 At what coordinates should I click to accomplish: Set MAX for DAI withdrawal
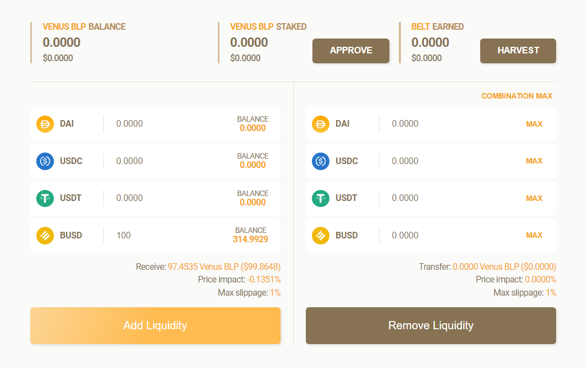pyautogui.click(x=534, y=124)
